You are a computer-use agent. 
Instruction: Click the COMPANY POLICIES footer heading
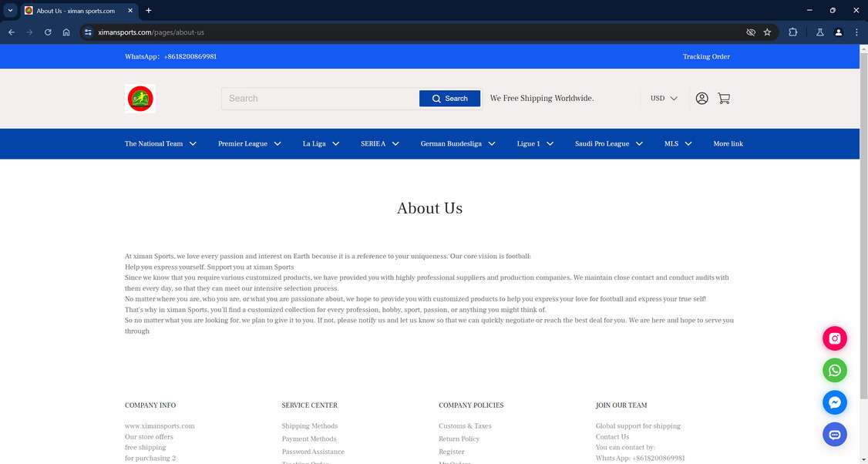471,405
